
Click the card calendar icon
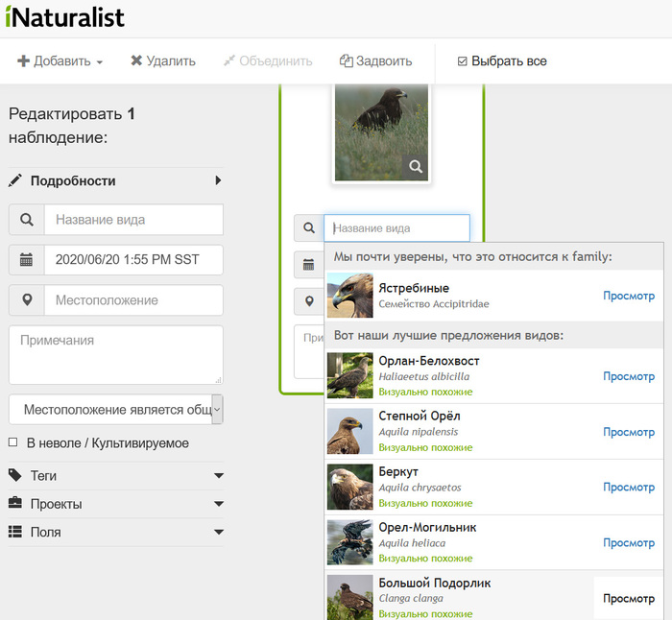pos(308,264)
